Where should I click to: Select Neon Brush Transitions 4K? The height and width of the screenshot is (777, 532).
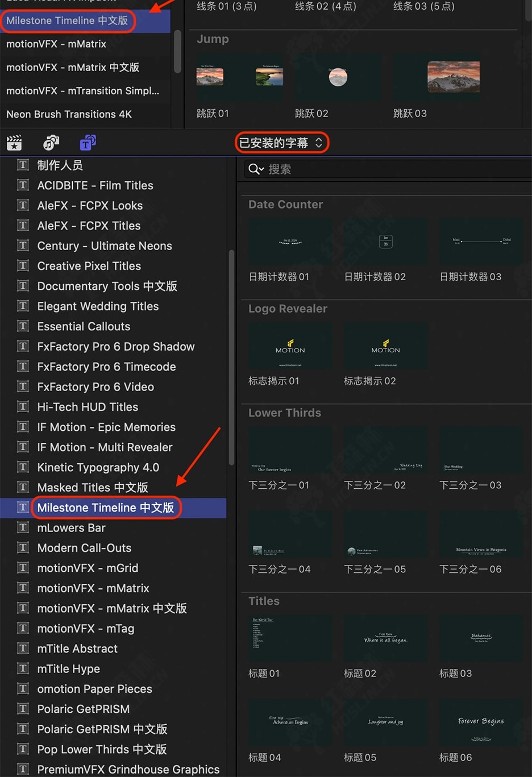click(x=85, y=114)
